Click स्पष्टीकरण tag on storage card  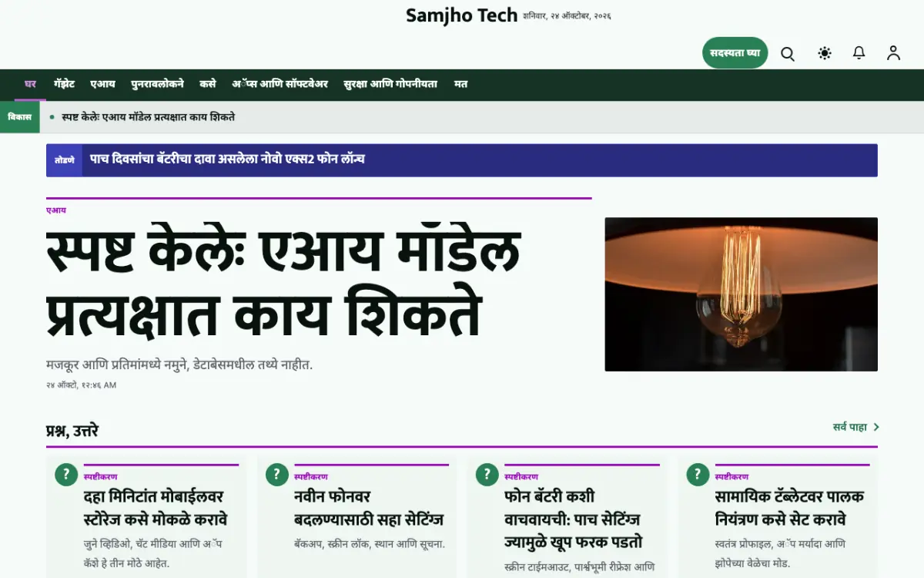[100, 477]
